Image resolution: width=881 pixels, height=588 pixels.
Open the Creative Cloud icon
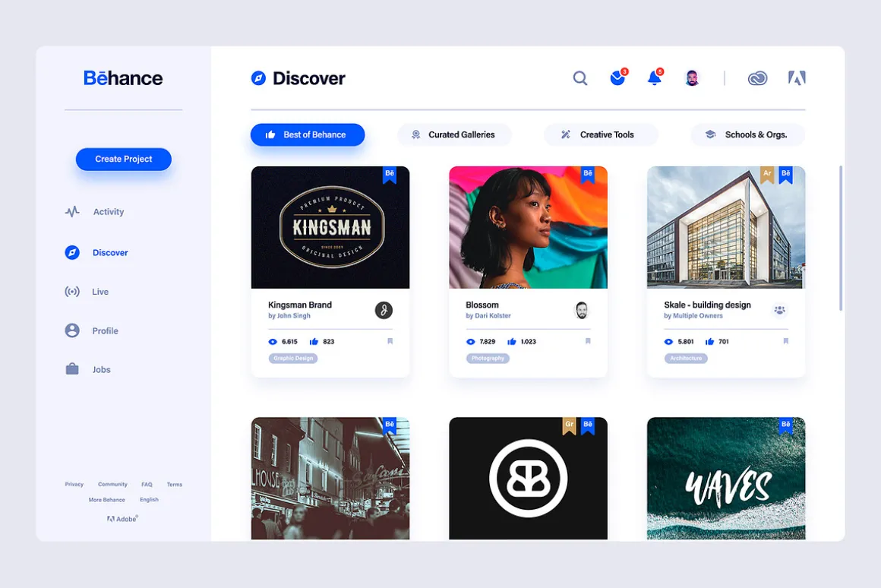[x=757, y=78]
